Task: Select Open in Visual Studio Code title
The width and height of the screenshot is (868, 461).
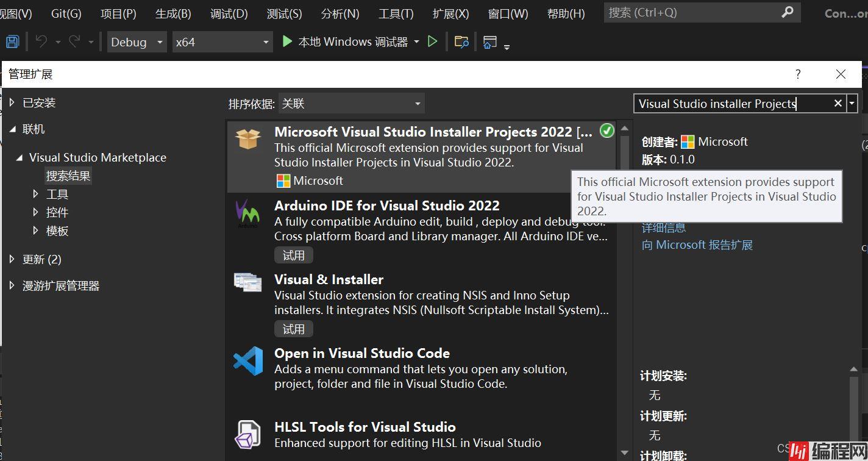Action: click(362, 353)
